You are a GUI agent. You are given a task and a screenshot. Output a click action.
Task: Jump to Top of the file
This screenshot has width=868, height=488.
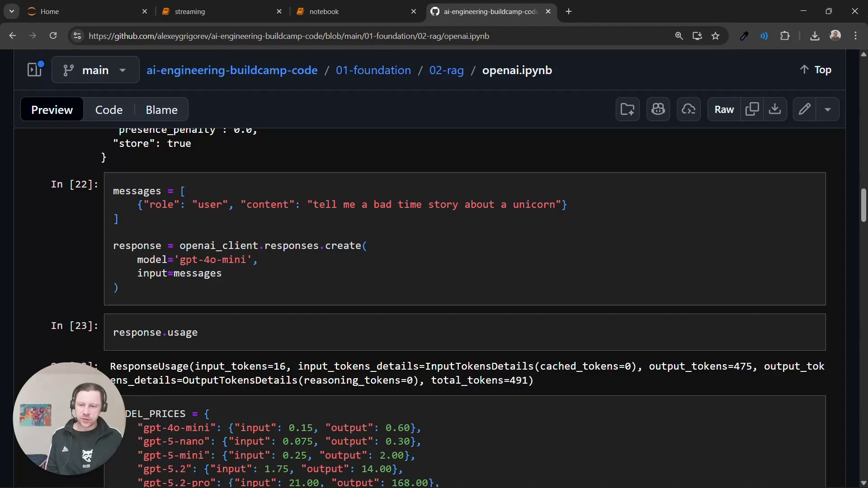point(816,70)
